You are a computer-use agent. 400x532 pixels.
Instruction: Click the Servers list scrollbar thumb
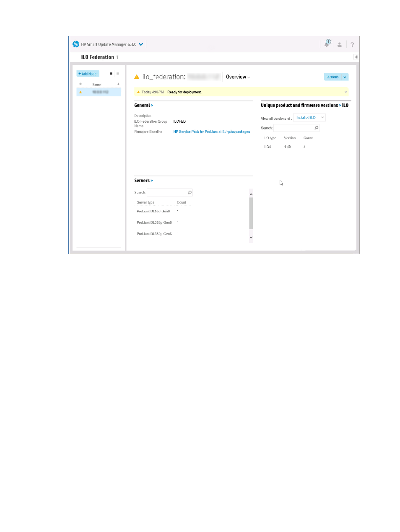pos(251,214)
